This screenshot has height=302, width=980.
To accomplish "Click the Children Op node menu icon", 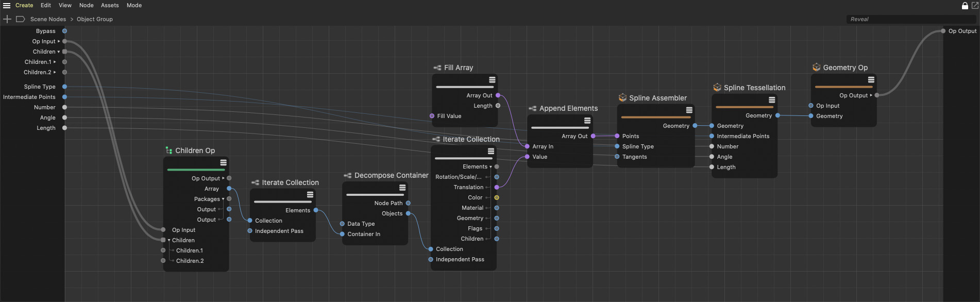I will tap(223, 163).
